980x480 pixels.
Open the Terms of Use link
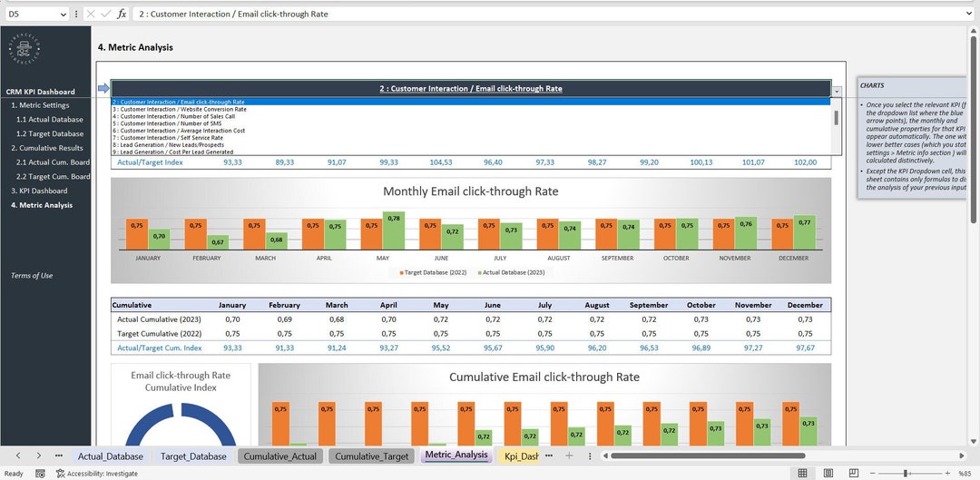[32, 276]
